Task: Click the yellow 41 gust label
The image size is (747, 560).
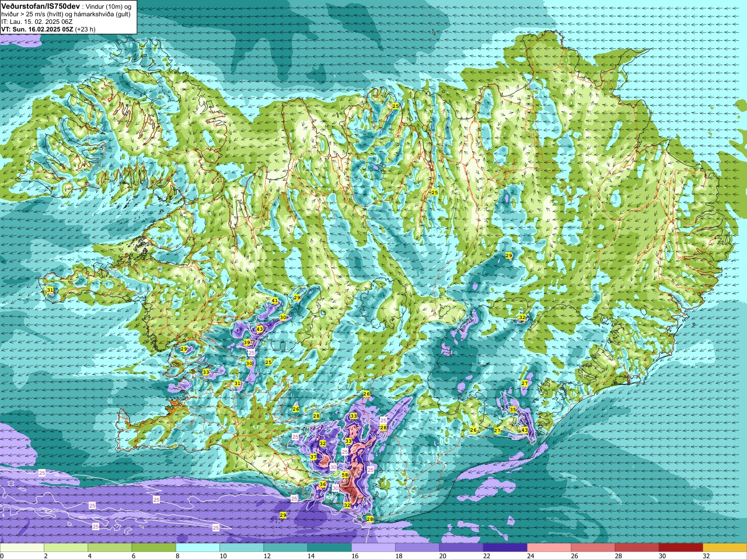Action: coord(275,301)
